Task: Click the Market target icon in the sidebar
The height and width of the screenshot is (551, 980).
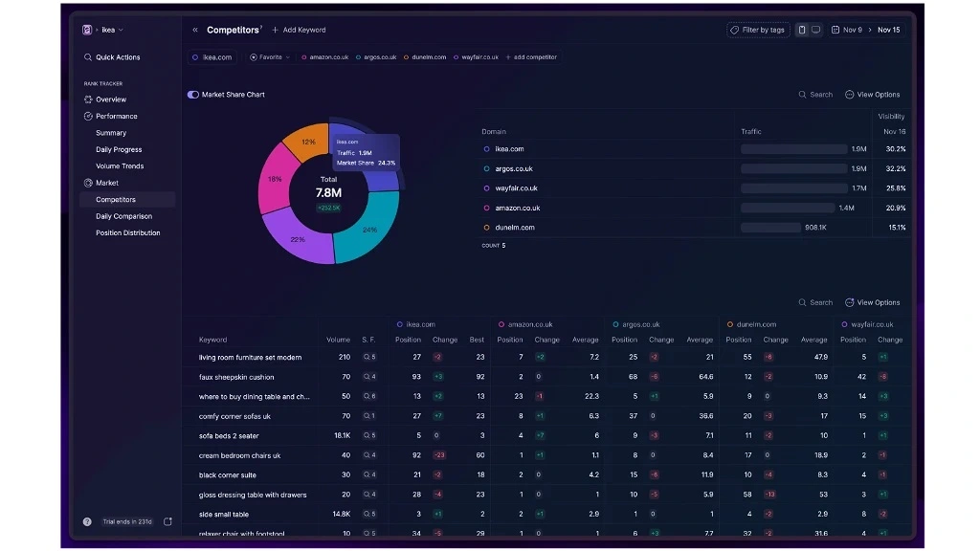Action: (88, 183)
